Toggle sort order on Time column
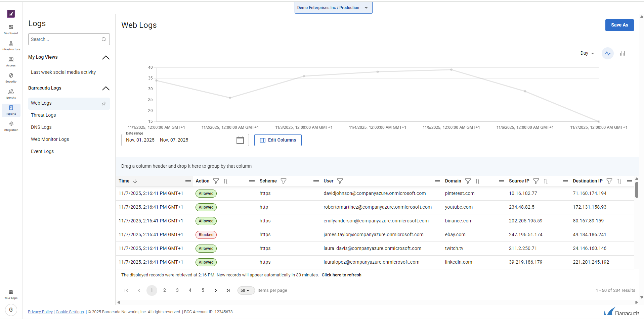644x319 pixels. [135, 181]
